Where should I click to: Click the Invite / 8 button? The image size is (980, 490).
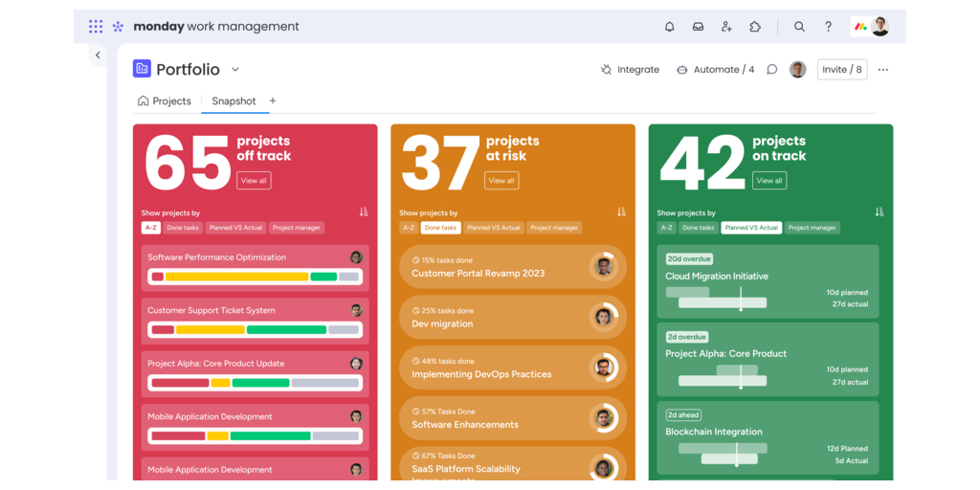tap(841, 70)
